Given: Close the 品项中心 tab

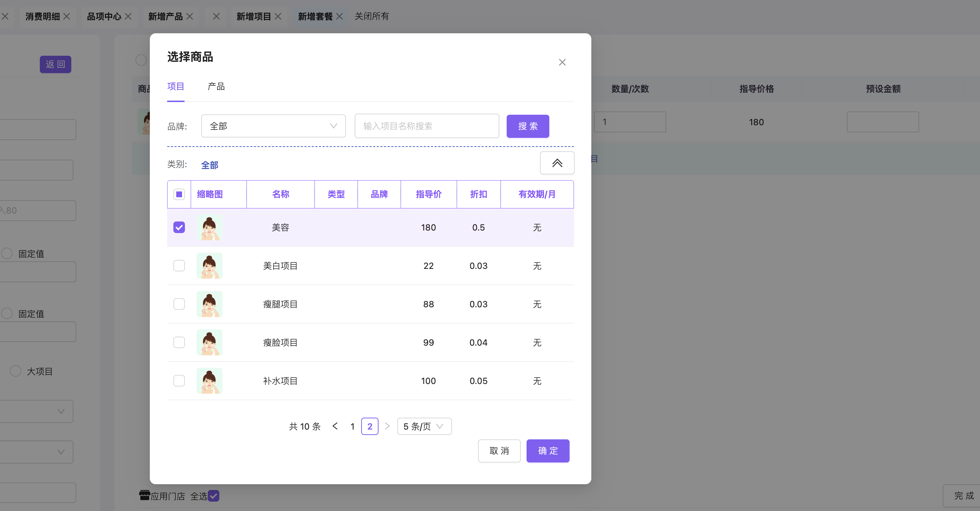Looking at the screenshot, I should coord(128,16).
